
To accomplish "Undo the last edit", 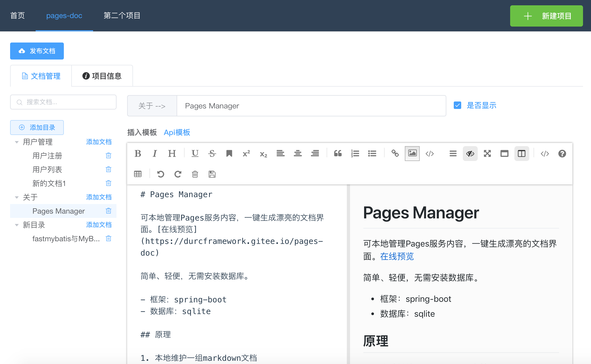I will 161,174.
